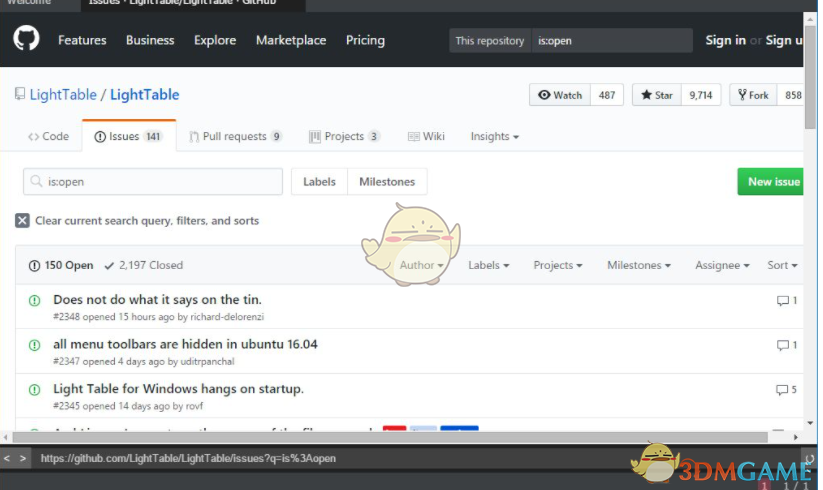Click open status icon of issue #2347
This screenshot has width=823, height=490.
point(35,345)
